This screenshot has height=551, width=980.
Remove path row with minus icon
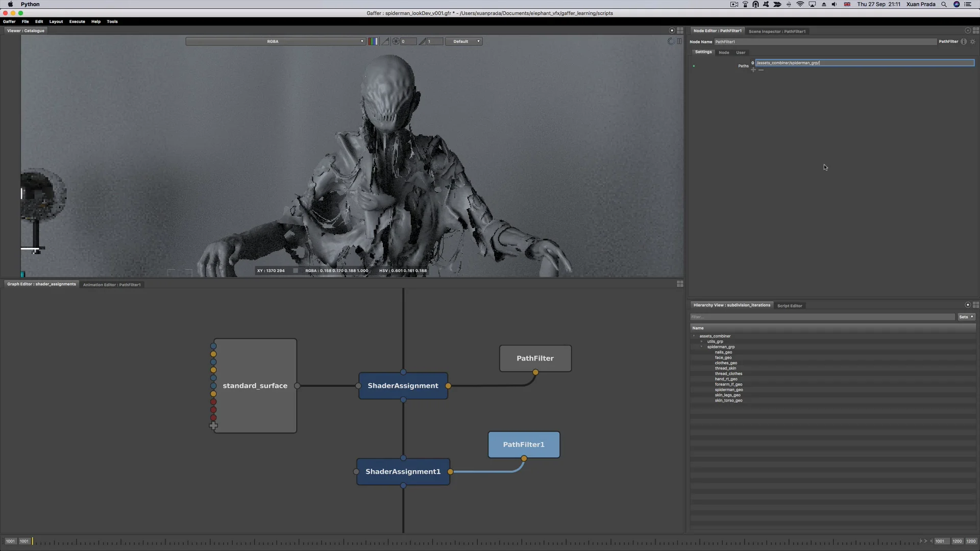point(761,70)
